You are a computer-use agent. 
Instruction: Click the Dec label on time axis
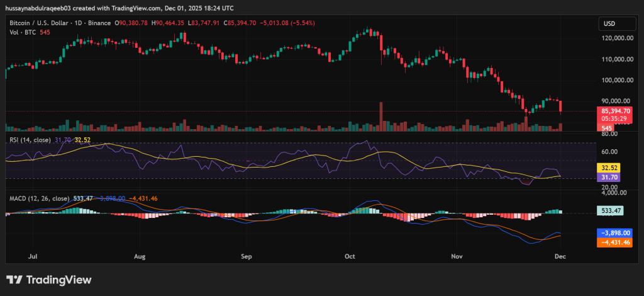coord(558,257)
